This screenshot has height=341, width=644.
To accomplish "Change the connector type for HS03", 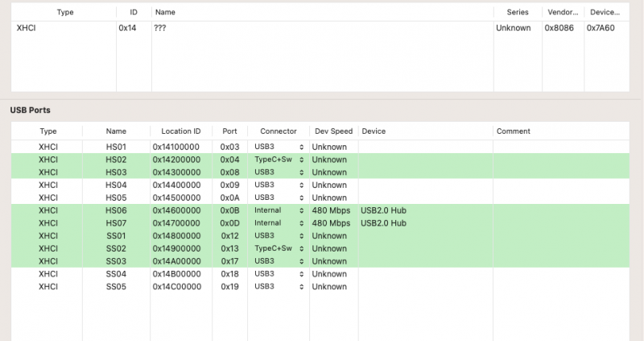I will point(279,173).
